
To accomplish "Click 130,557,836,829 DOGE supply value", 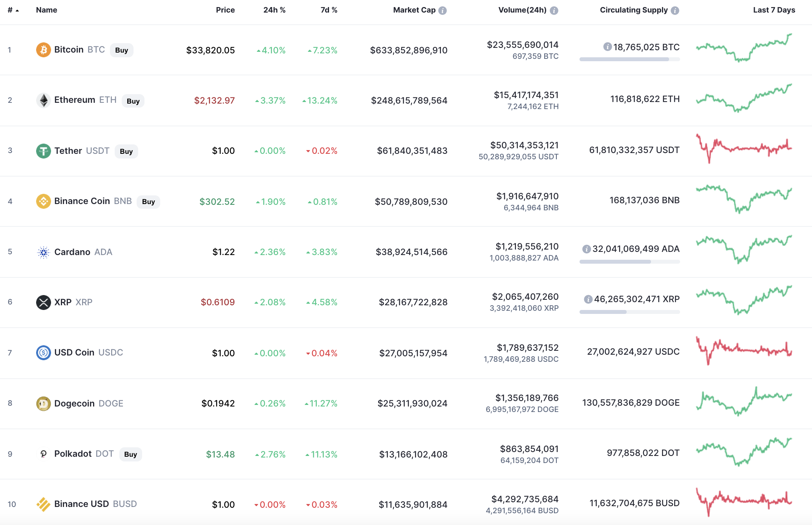I will tap(631, 403).
